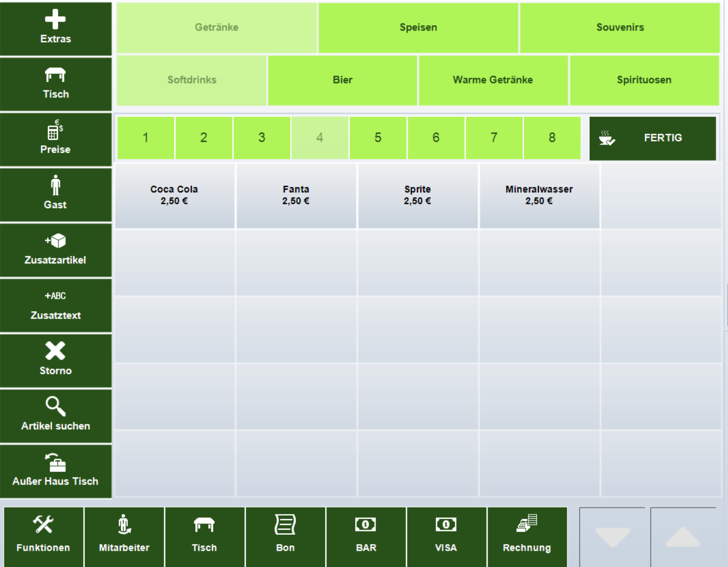Click the FERTIG button
The image size is (728, 567).
pyautogui.click(x=653, y=138)
